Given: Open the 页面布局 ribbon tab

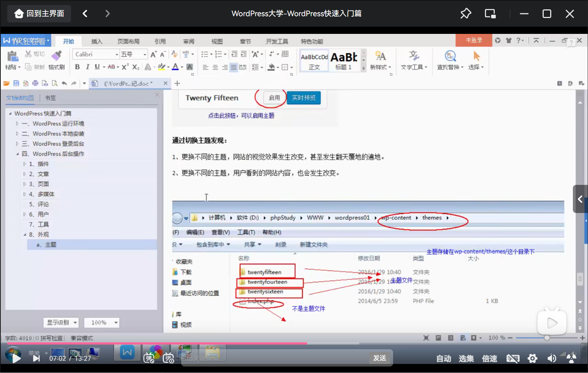Looking at the screenshot, I should coord(128,41).
